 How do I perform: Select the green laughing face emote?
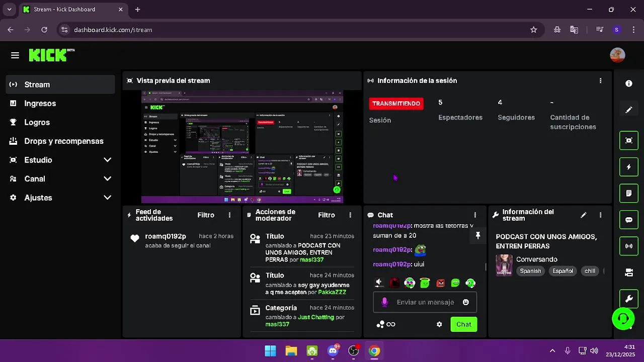tap(455, 283)
